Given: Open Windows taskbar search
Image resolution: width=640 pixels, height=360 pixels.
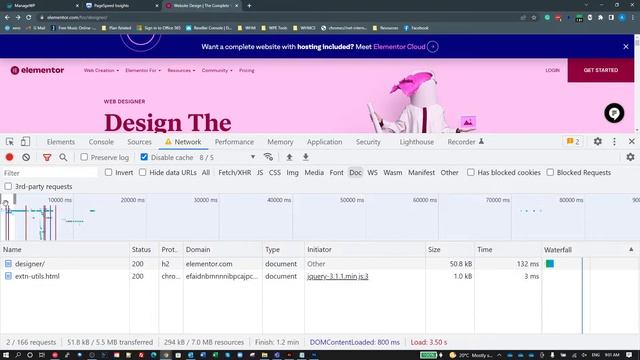Looking at the screenshot, I should click(x=18, y=355).
